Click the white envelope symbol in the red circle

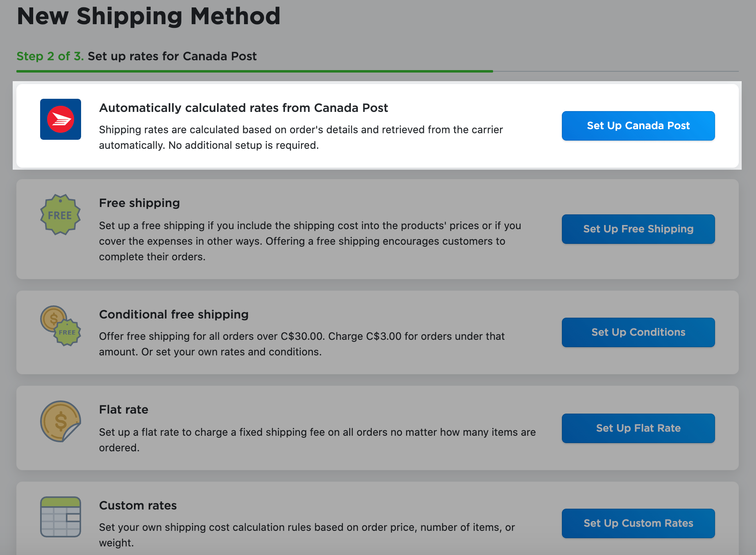[61, 119]
